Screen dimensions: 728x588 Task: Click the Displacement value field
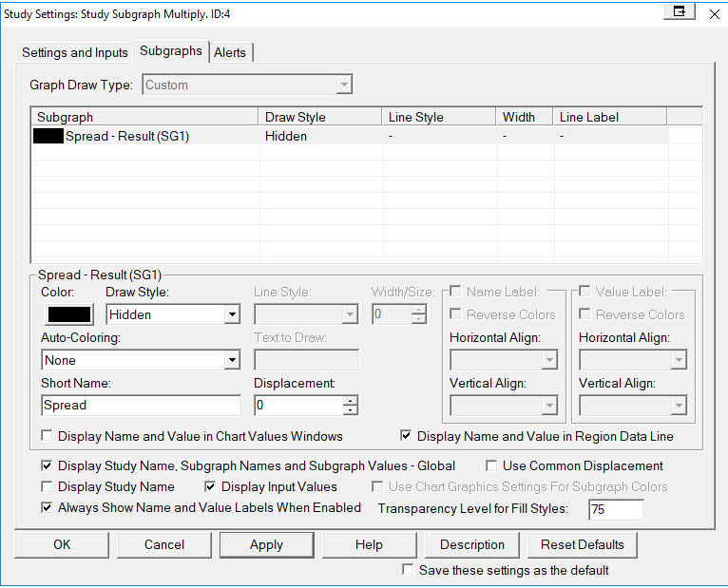pos(298,406)
